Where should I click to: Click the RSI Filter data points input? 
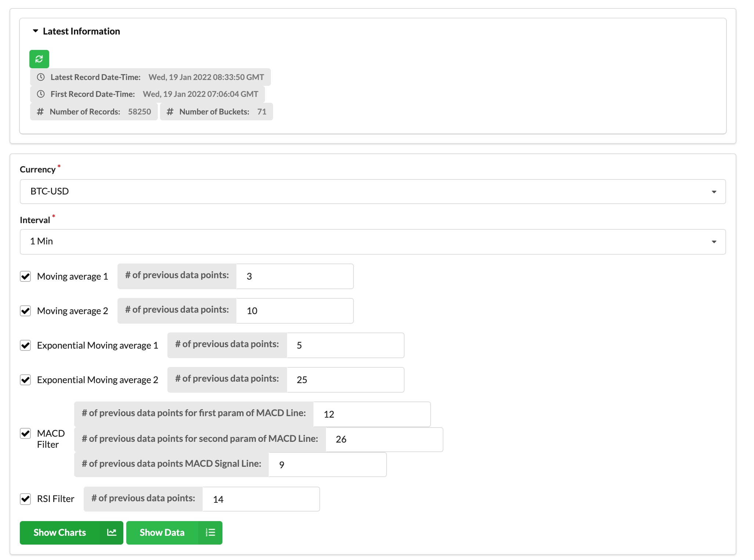click(x=261, y=499)
